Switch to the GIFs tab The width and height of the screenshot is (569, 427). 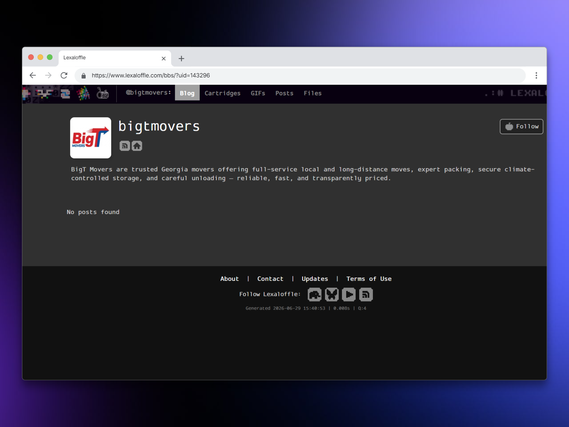pos(258,93)
